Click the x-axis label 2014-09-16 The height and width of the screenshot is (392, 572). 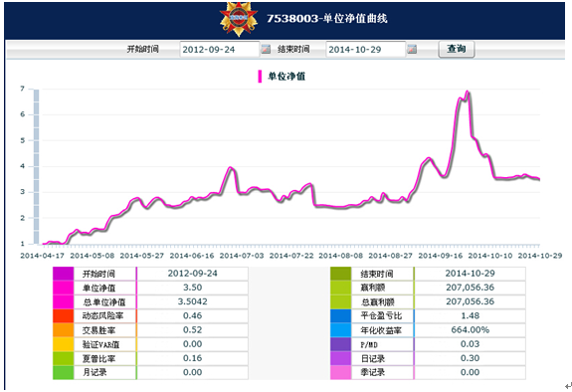(x=441, y=256)
